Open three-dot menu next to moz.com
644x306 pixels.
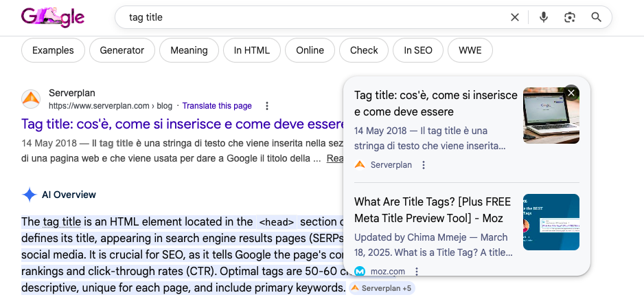(x=417, y=272)
